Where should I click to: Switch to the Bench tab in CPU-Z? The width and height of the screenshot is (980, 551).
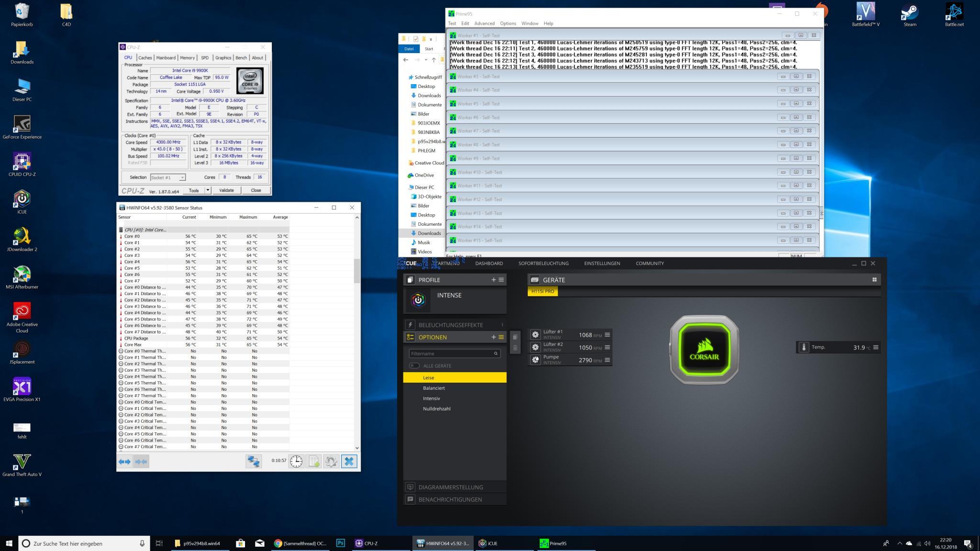point(241,58)
